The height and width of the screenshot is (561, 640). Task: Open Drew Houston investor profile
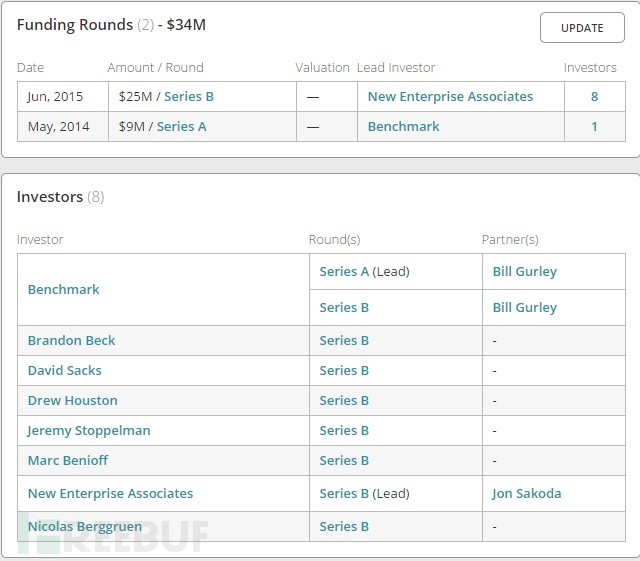coord(73,401)
